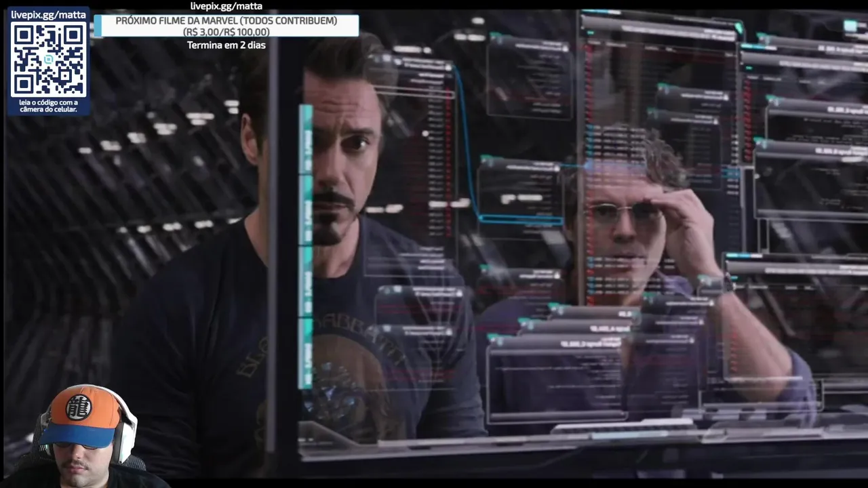Click the livepix.gg/matta link text

click(x=226, y=6)
